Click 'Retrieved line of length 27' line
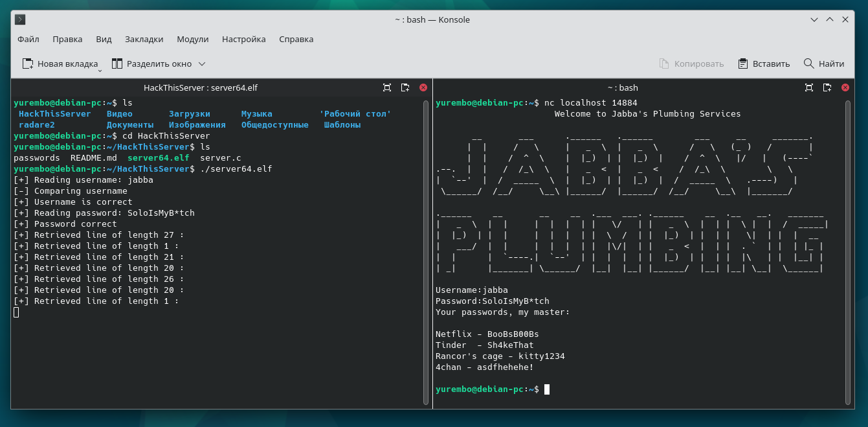The image size is (868, 427). pyautogui.click(x=99, y=235)
